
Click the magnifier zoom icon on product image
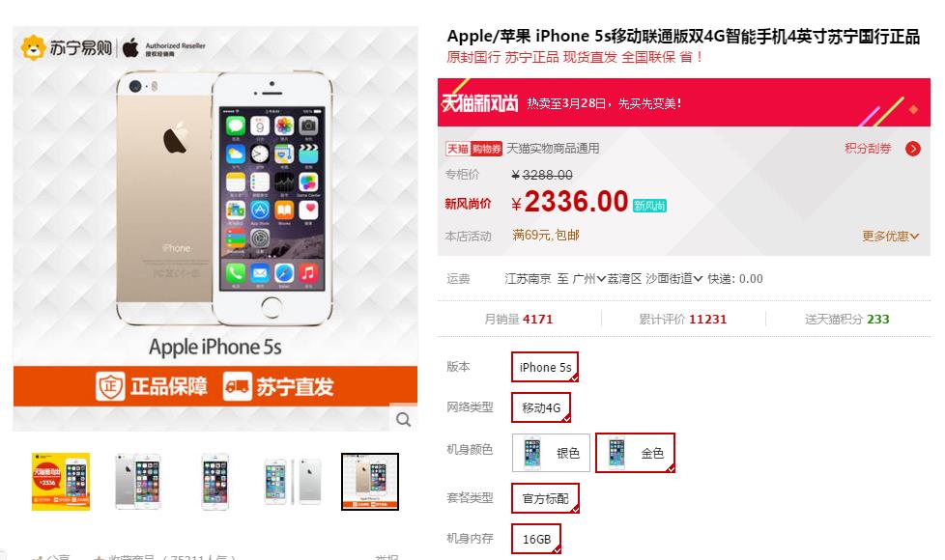point(403,419)
